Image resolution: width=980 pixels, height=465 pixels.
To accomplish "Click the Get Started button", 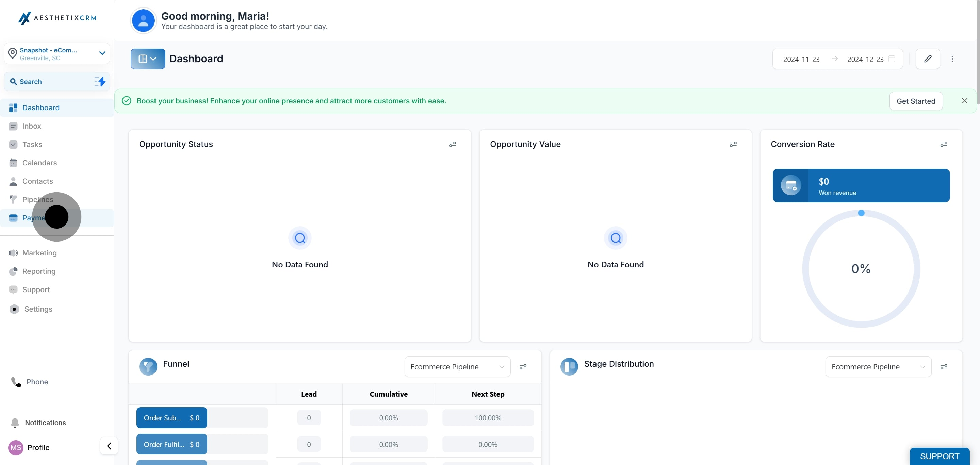I will (915, 101).
